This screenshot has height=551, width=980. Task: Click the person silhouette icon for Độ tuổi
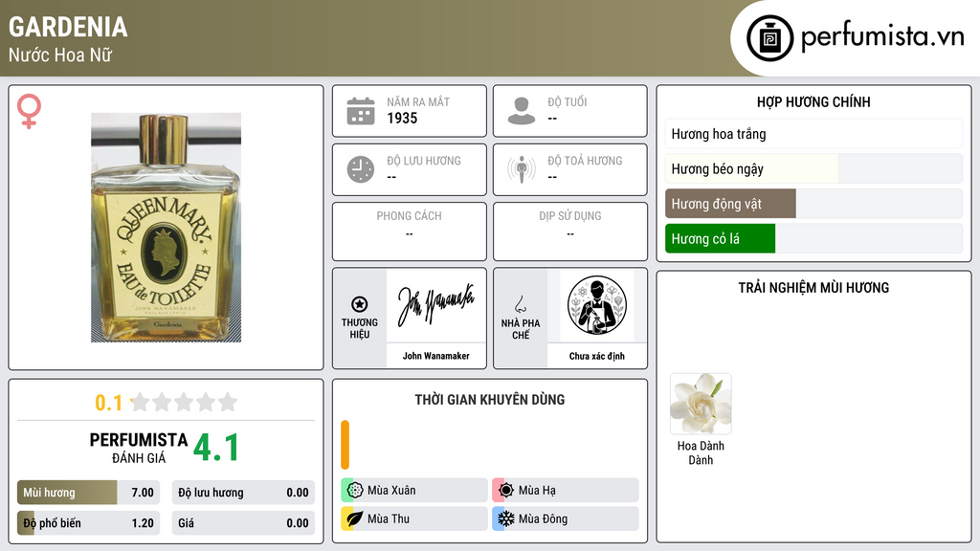pyautogui.click(x=522, y=111)
